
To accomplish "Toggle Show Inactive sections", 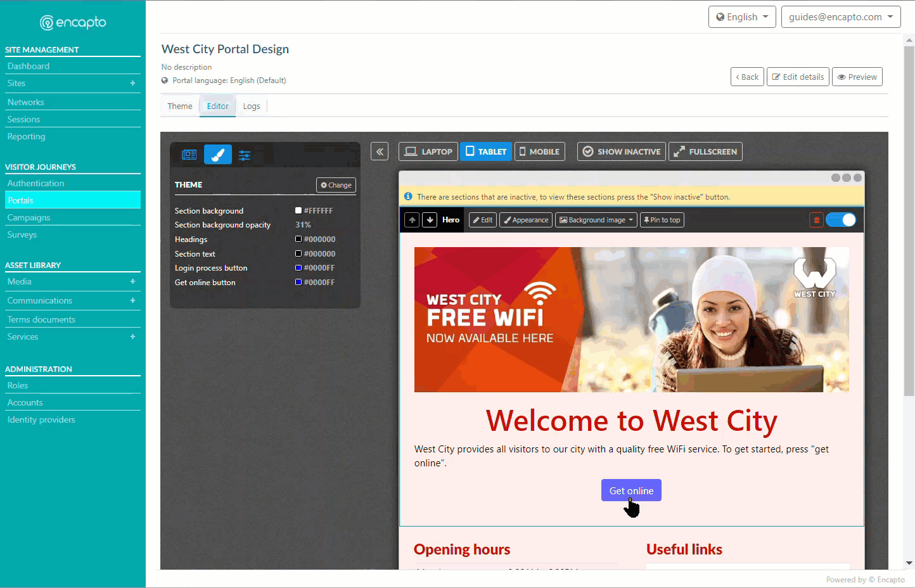I will (622, 151).
